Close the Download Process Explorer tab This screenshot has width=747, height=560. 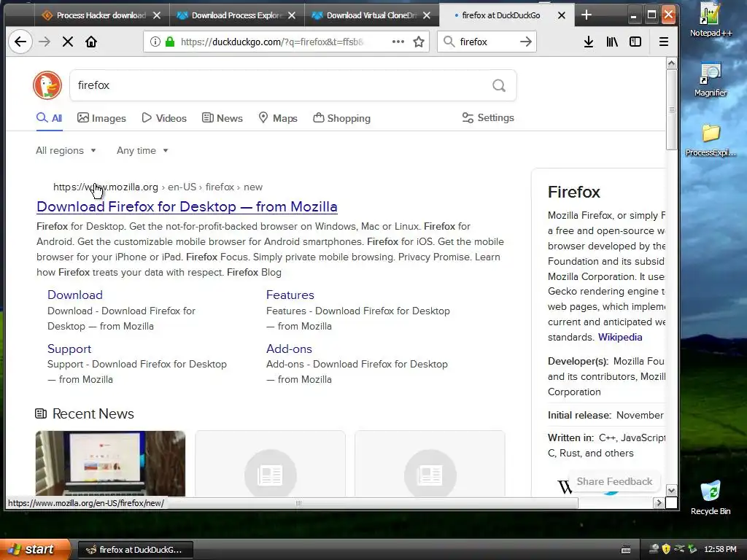coord(292,15)
